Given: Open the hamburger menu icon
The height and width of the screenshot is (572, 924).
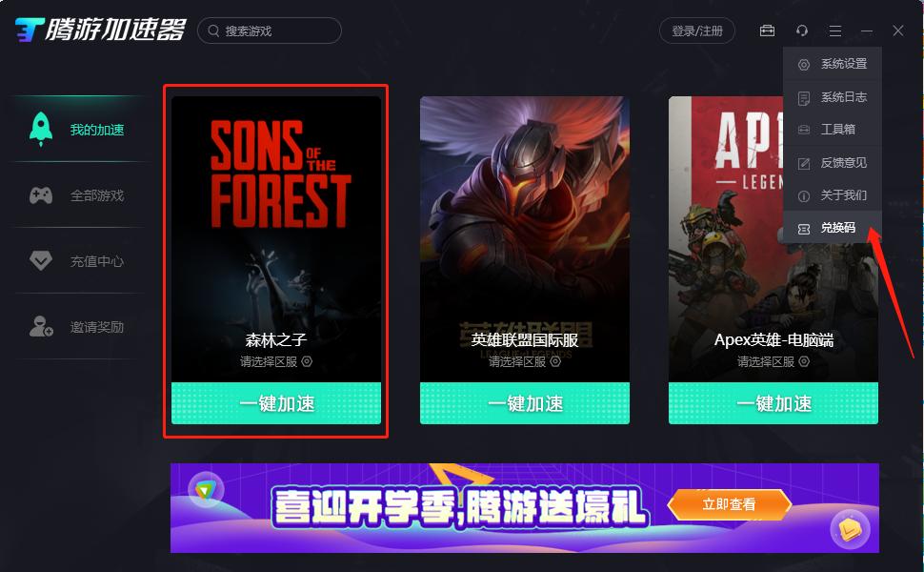Looking at the screenshot, I should pos(835,31).
